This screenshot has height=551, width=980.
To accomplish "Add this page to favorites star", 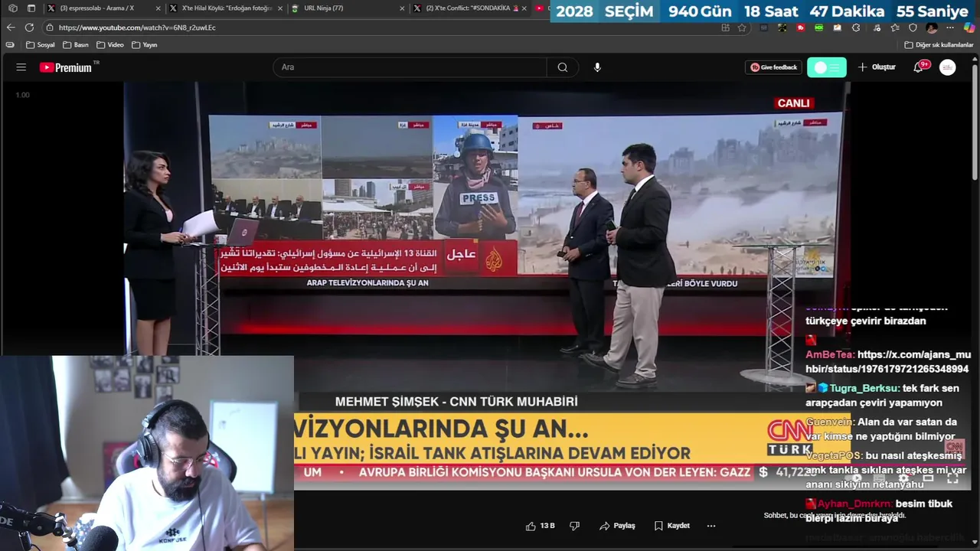I will pos(742,28).
